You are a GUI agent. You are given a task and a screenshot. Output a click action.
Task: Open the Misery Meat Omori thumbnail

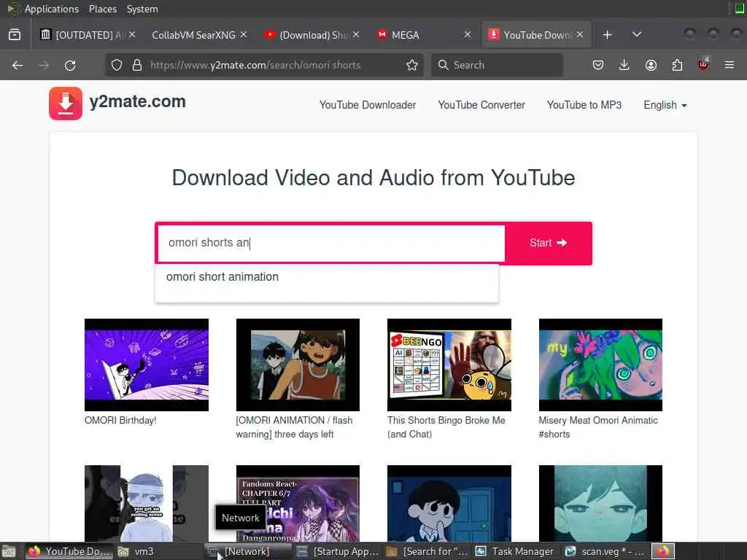pyautogui.click(x=600, y=365)
